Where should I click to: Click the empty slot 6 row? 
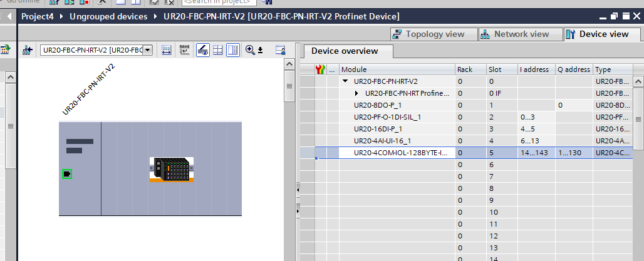(467, 165)
